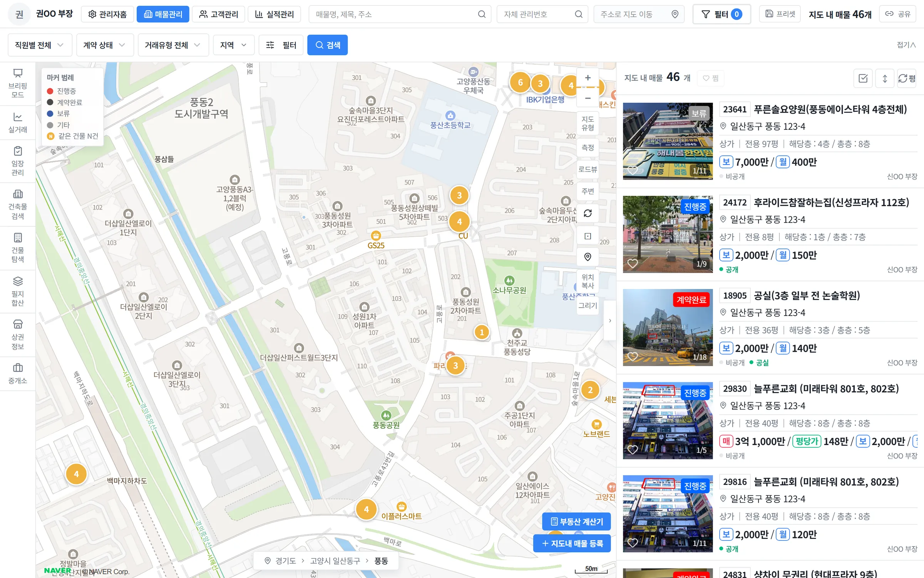Viewport: 924px width, 578px height.
Task: Open 상권 정보 store icon
Action: pyautogui.click(x=18, y=334)
